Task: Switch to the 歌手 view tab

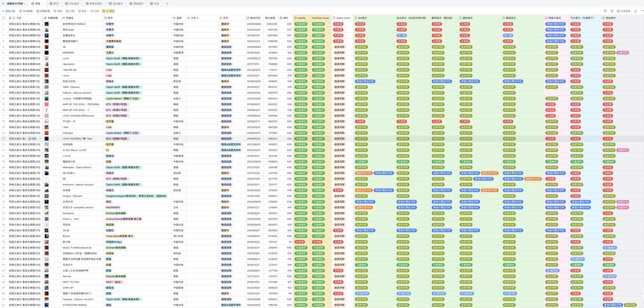Action: pos(54,4)
